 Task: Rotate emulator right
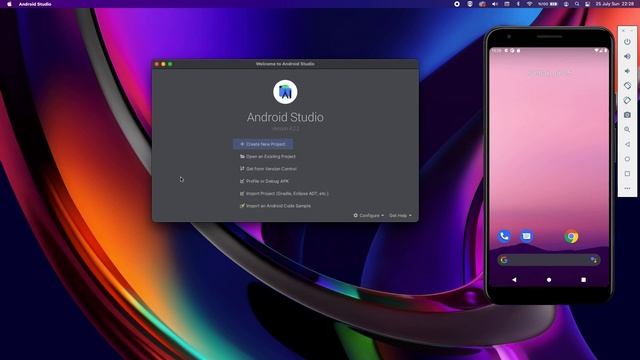point(627,100)
